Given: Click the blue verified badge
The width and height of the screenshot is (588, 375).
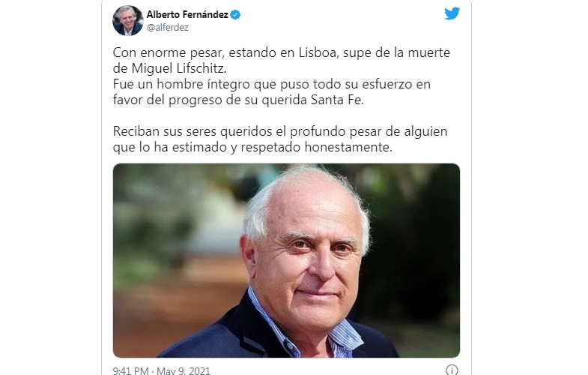Looking at the screenshot, I should (235, 15).
